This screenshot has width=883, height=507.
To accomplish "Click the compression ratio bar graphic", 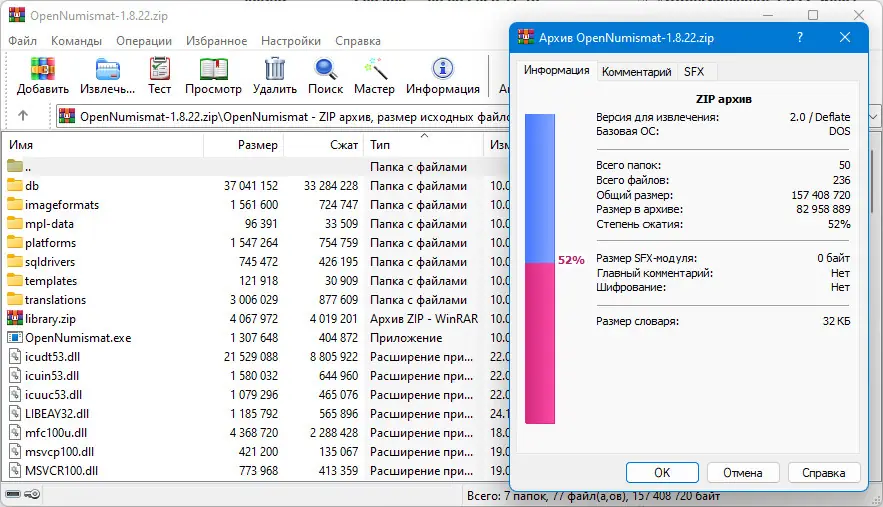I will click(539, 269).
